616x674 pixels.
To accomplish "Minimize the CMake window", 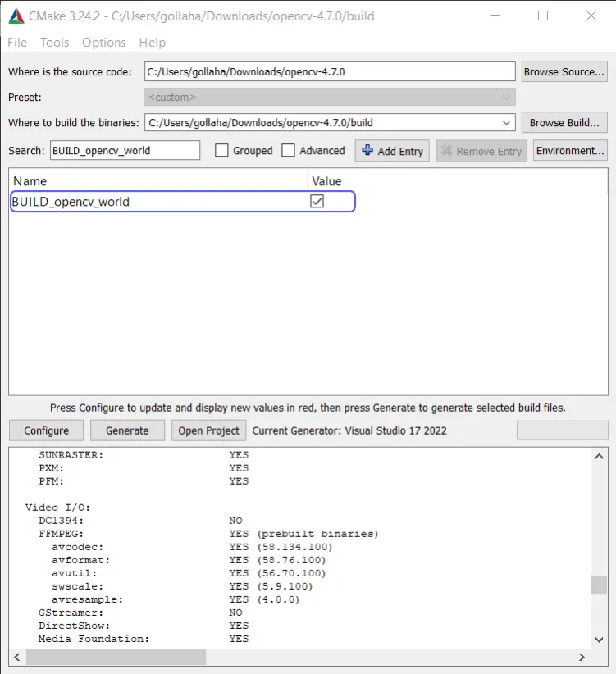I will (x=495, y=16).
